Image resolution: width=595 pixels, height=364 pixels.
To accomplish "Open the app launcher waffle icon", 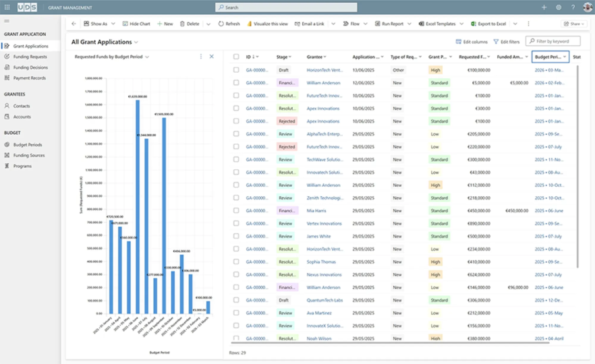I will click(7, 7).
